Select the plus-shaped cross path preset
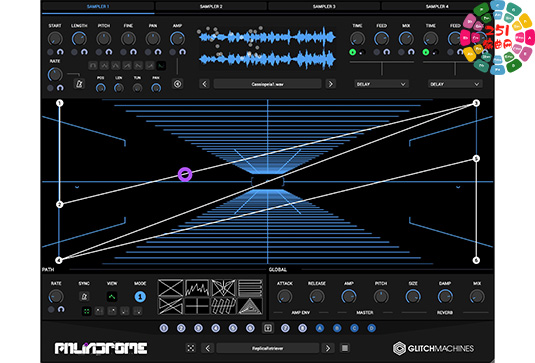Image resolution: width=535 pixels, height=363 pixels. (197, 306)
